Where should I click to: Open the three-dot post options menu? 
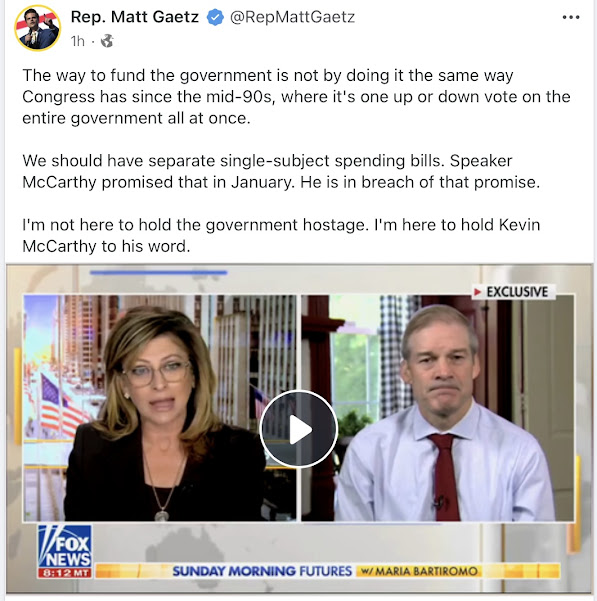pyautogui.click(x=571, y=17)
